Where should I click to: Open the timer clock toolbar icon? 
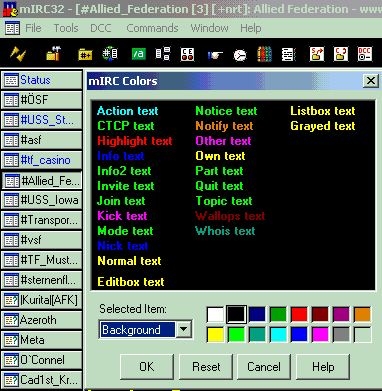coord(240,55)
